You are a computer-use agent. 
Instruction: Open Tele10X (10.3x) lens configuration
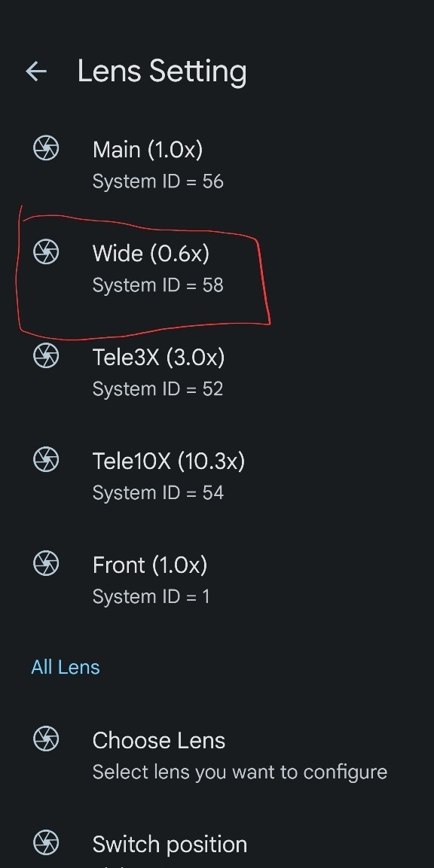tap(217, 476)
